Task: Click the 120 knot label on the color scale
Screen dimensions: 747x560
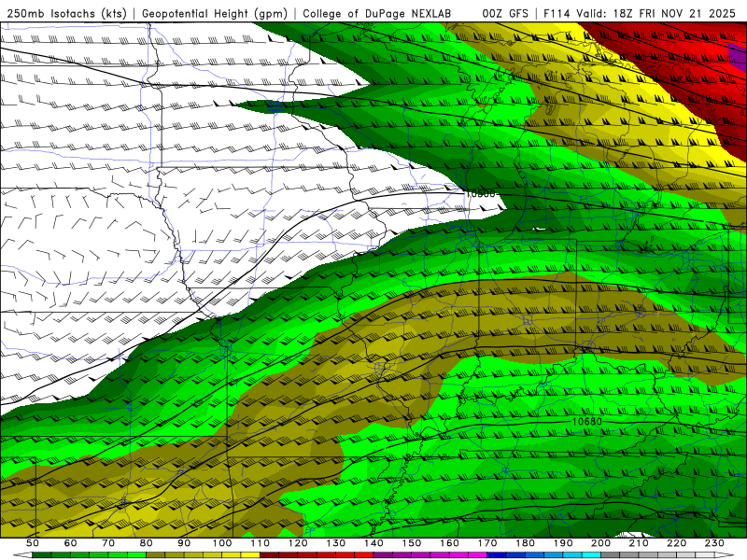Action: tap(298, 543)
